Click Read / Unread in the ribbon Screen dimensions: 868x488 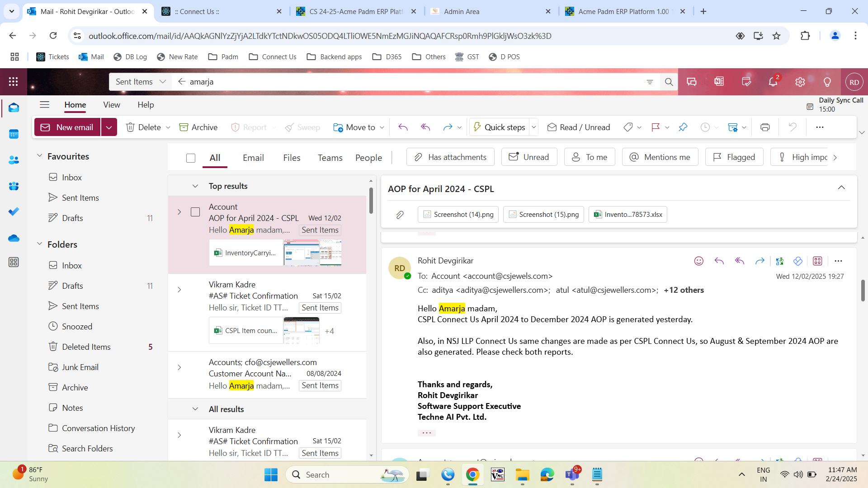(579, 127)
